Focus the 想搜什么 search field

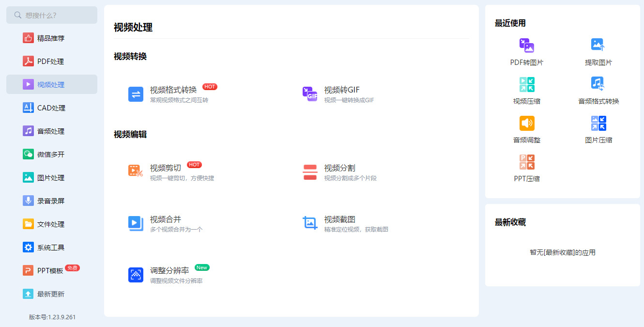pyautogui.click(x=52, y=15)
